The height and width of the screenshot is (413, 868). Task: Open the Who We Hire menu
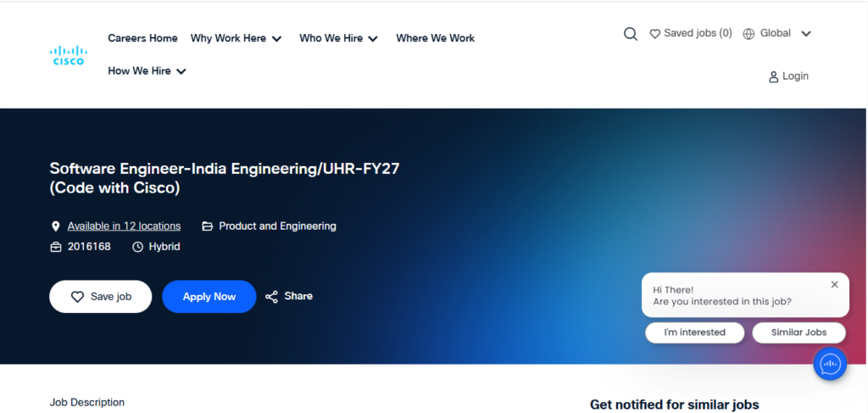coord(331,38)
